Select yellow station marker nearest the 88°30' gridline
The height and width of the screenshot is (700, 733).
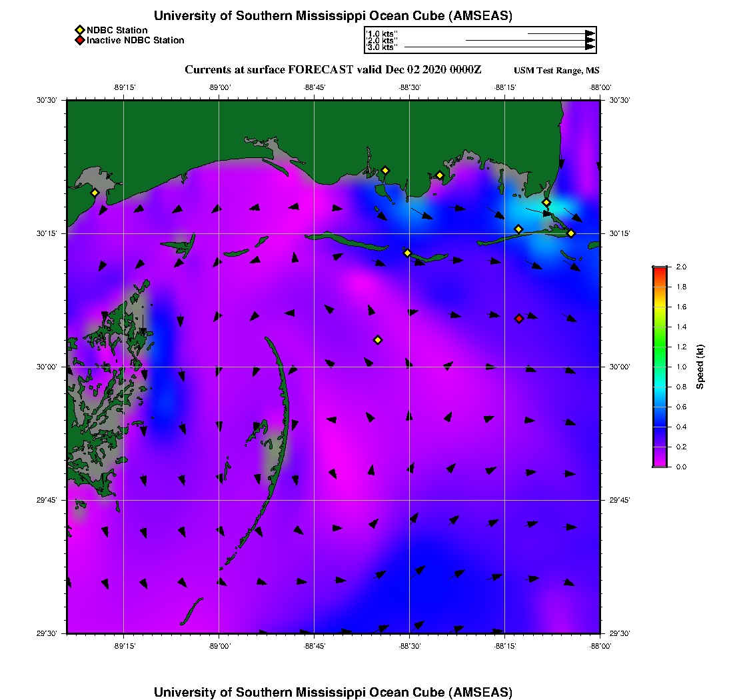[x=407, y=253]
